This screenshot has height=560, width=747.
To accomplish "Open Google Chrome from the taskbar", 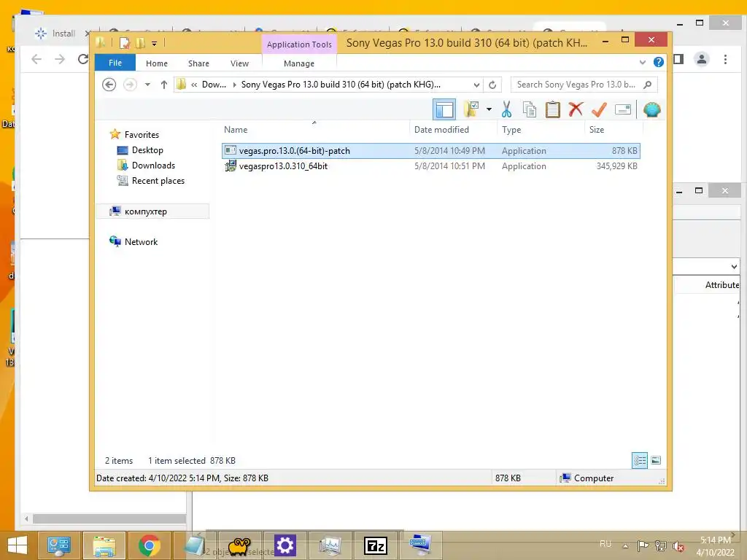I will click(x=149, y=545).
